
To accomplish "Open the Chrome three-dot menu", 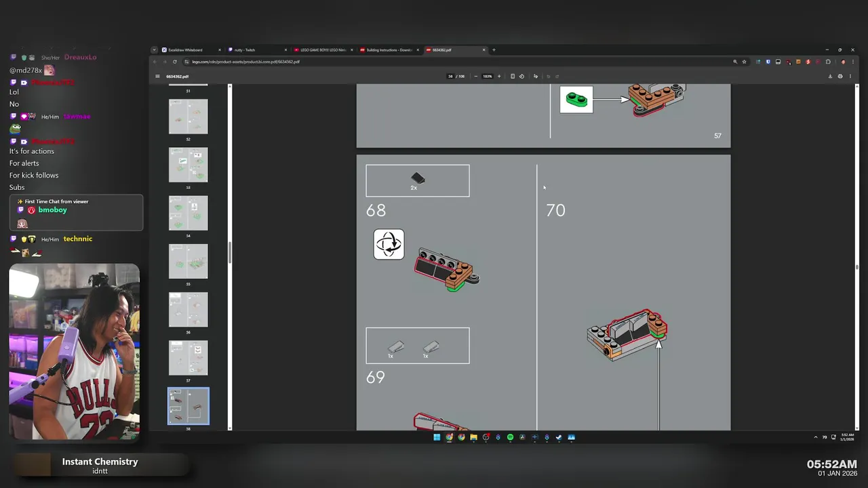I will tap(852, 62).
